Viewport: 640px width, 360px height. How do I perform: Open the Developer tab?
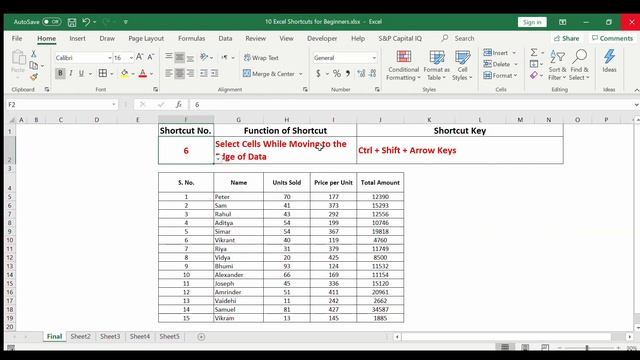pyautogui.click(x=322, y=38)
